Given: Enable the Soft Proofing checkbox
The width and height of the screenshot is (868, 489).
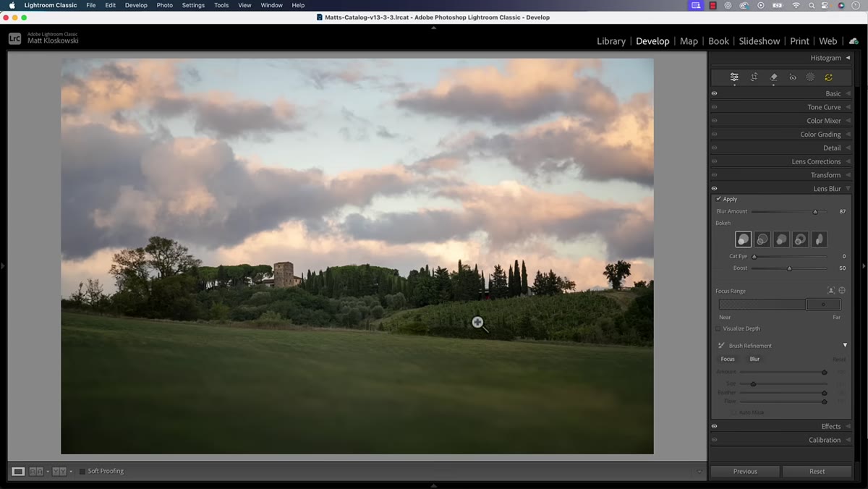Looking at the screenshot, I should [x=82, y=472].
